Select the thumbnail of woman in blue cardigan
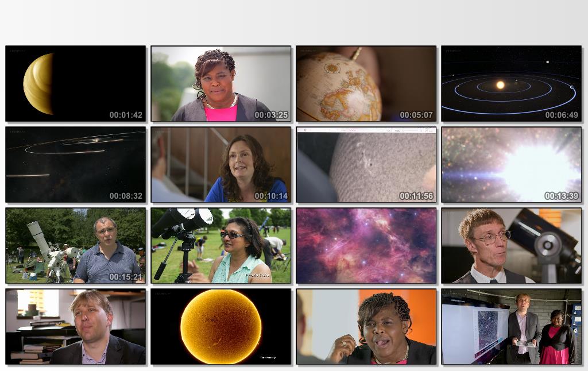 (221, 165)
